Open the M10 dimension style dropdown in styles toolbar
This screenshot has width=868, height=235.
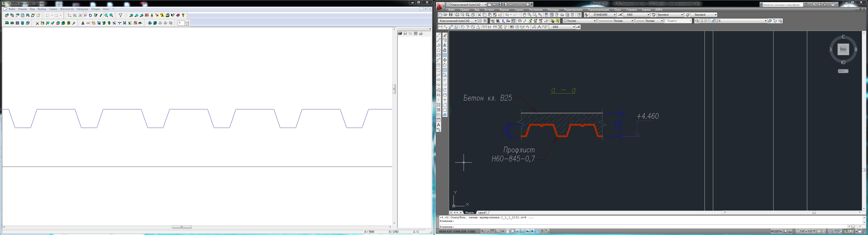point(637,15)
